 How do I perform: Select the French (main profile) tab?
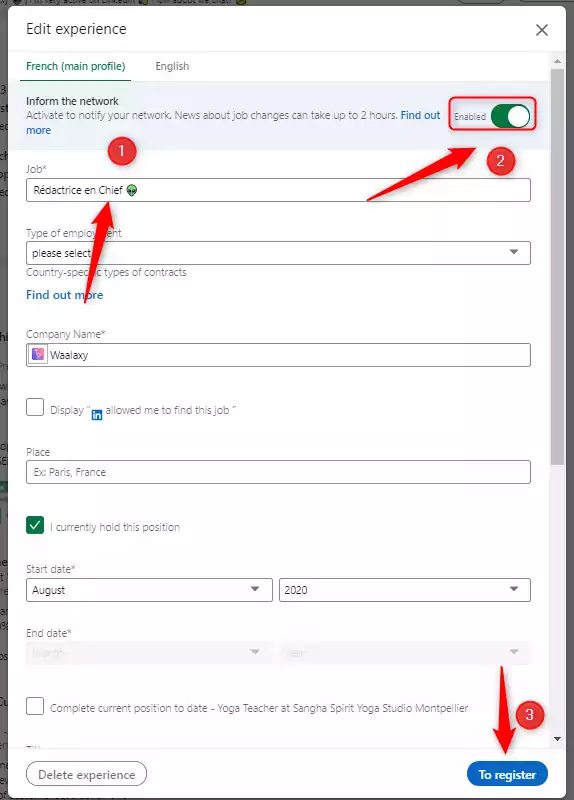pos(76,66)
